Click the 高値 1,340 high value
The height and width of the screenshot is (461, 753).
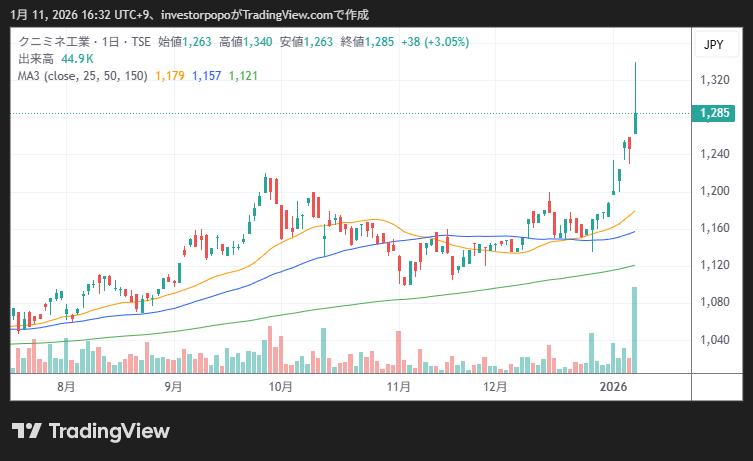245,42
